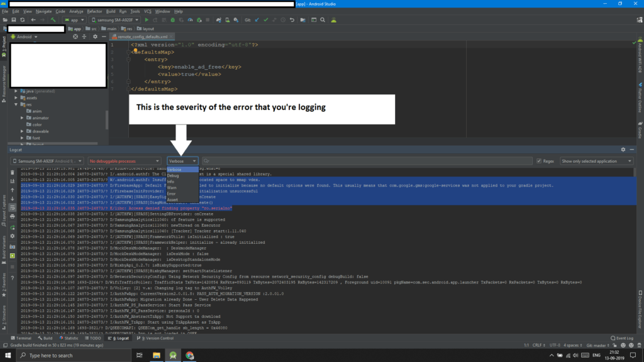Build the project using the hammer icon
Viewport: 644px width, 362px height.
(53, 19)
